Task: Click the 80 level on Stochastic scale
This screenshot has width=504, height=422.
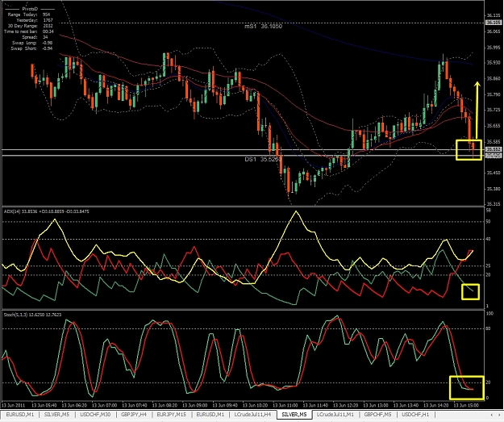Action: [488, 328]
